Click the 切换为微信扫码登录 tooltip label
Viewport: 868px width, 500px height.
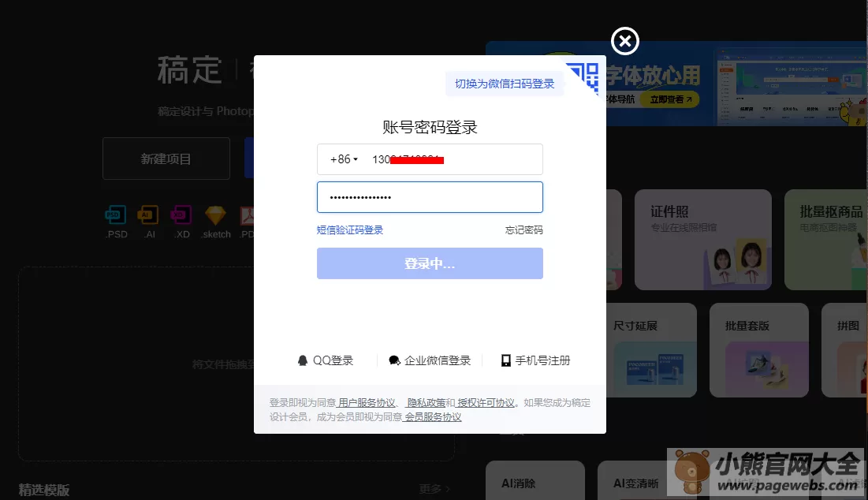[505, 84]
